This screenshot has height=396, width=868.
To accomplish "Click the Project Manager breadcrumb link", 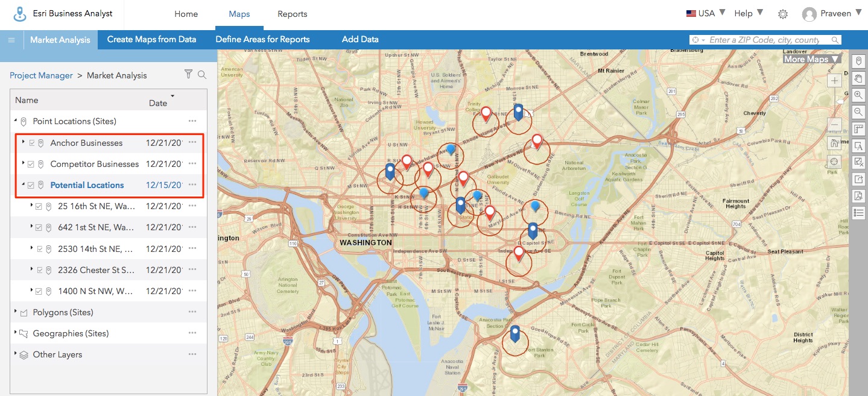I will (x=41, y=75).
